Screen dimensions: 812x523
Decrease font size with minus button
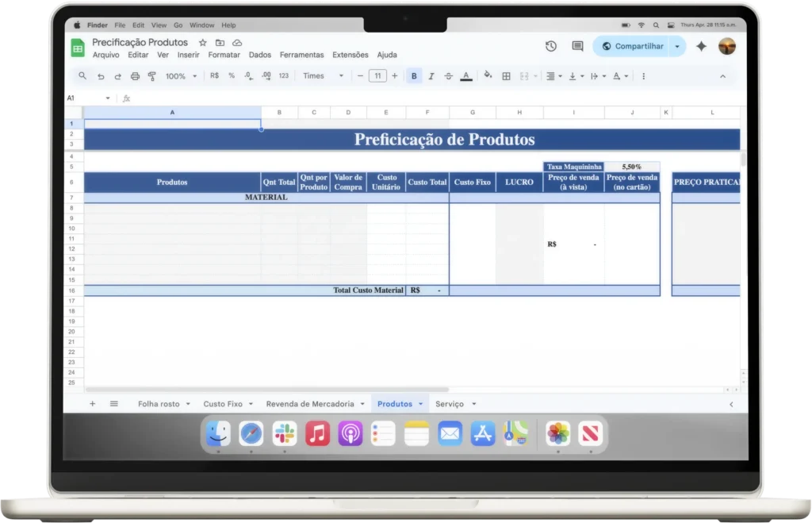click(x=361, y=75)
